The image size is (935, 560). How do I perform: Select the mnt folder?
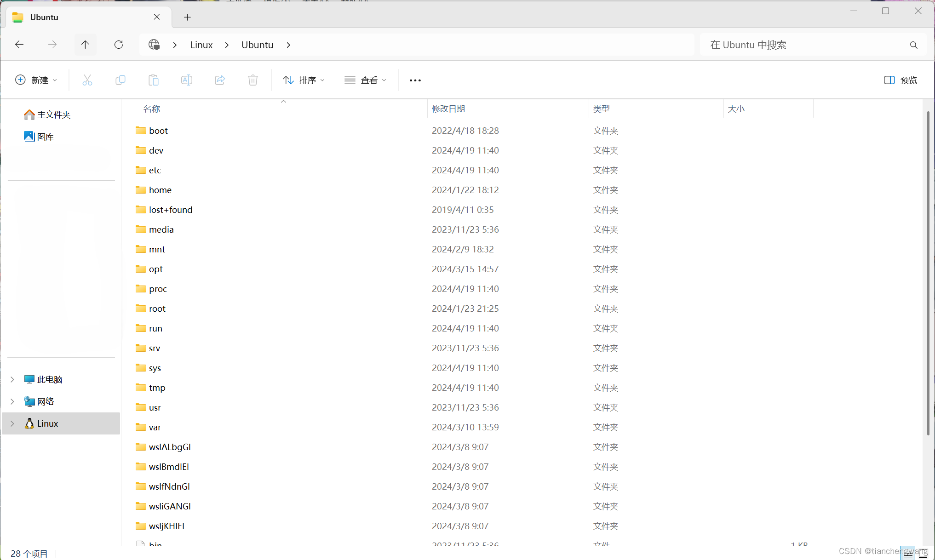[157, 249]
